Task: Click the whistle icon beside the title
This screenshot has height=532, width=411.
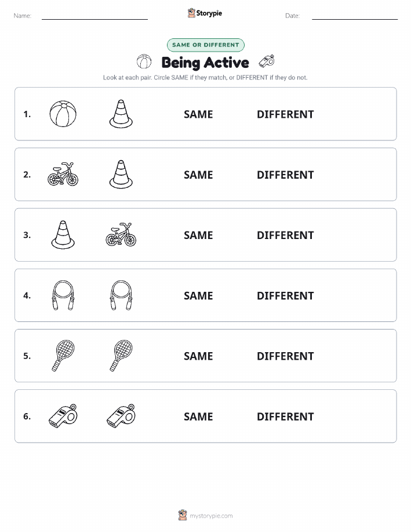Action: (267, 61)
